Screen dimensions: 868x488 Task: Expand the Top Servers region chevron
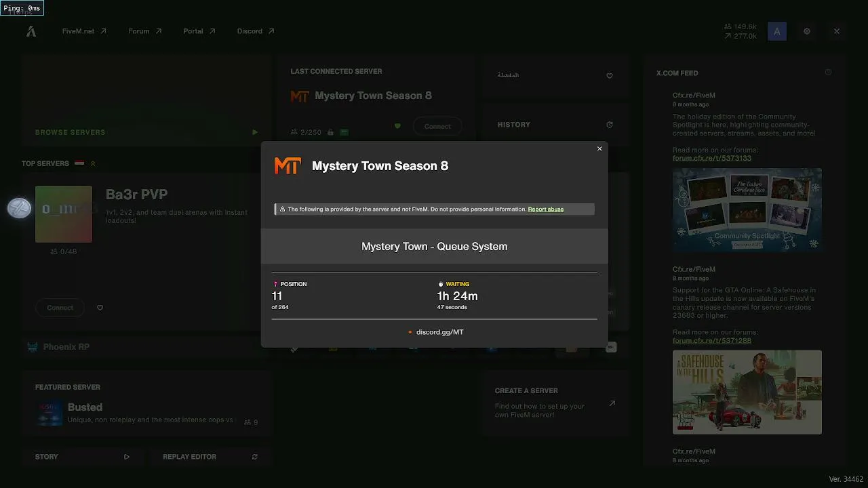93,163
